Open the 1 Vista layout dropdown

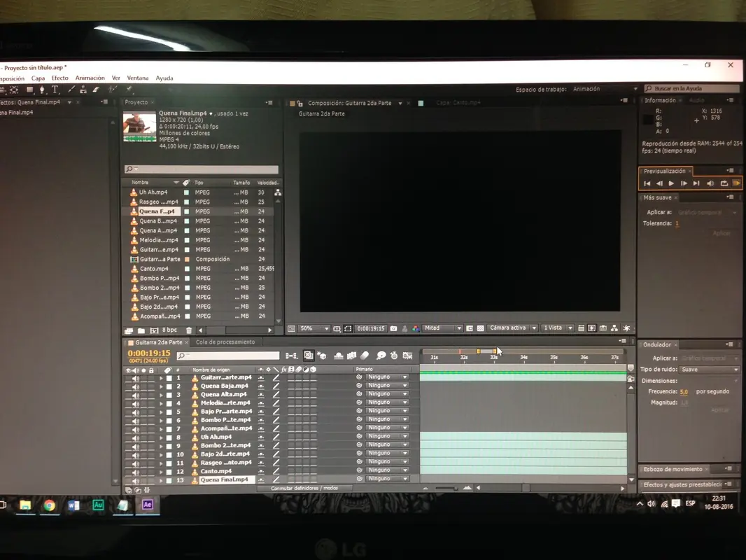(x=557, y=328)
